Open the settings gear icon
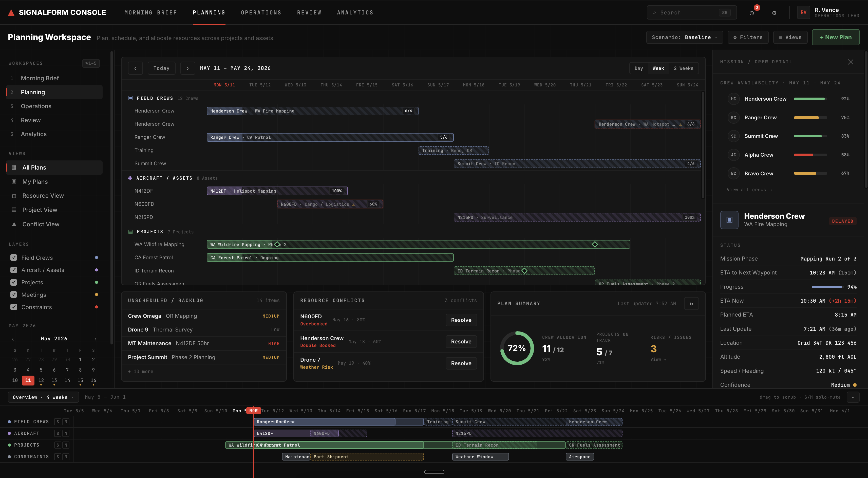868x478 pixels. (774, 13)
